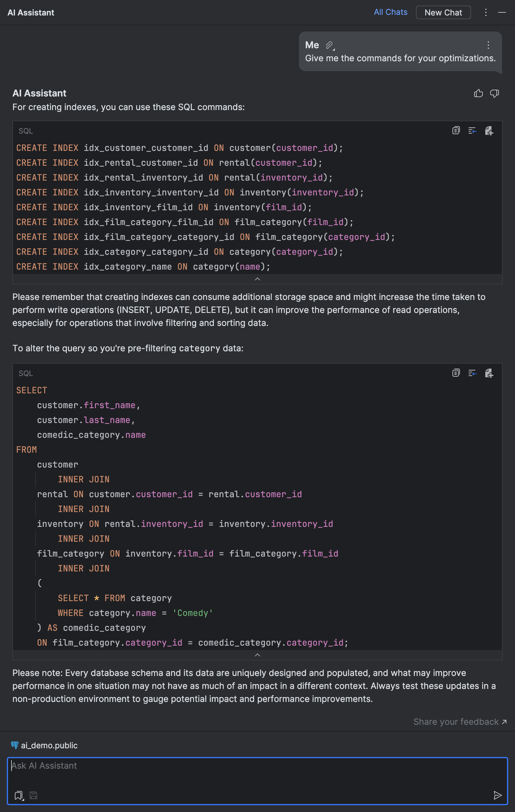Give thumbs up on the AI response
The image size is (515, 812).
pyautogui.click(x=478, y=94)
